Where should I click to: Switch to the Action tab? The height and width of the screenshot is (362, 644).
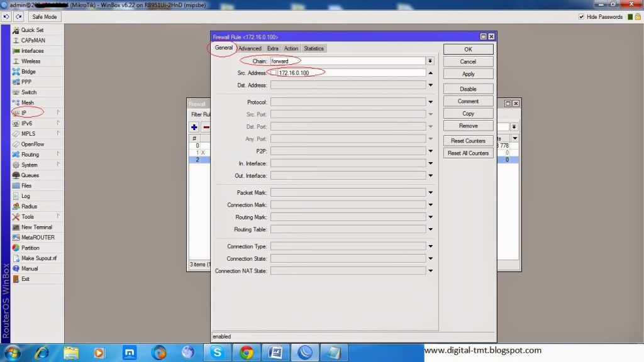click(x=291, y=48)
